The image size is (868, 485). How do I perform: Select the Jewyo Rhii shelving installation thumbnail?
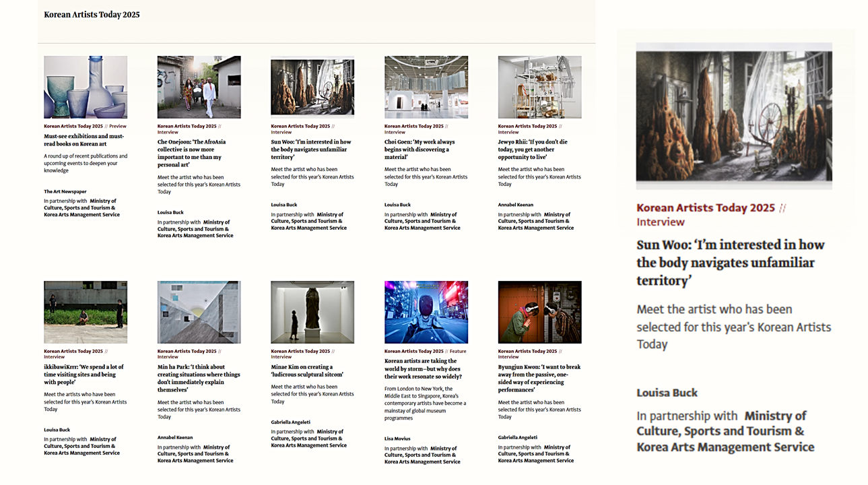coord(539,87)
